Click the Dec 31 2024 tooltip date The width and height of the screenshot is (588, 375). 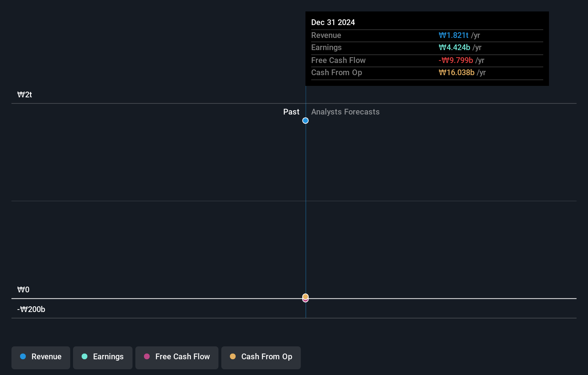(333, 23)
